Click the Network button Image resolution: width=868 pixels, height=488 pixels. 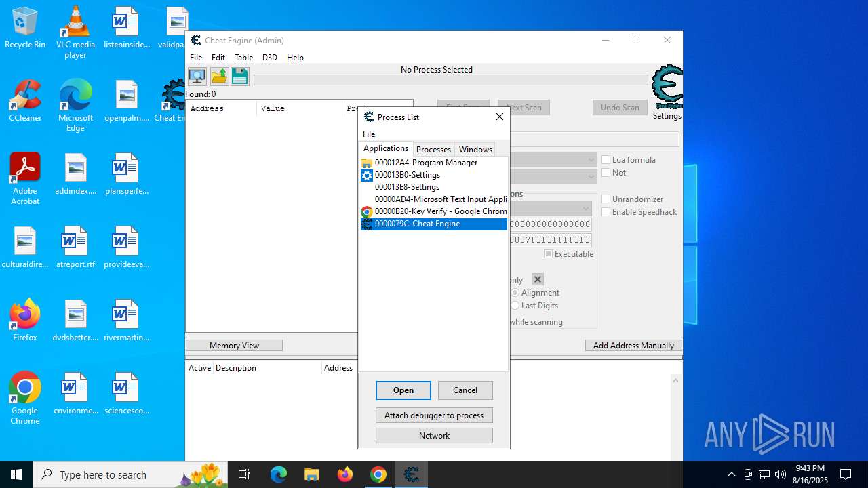[x=434, y=436]
